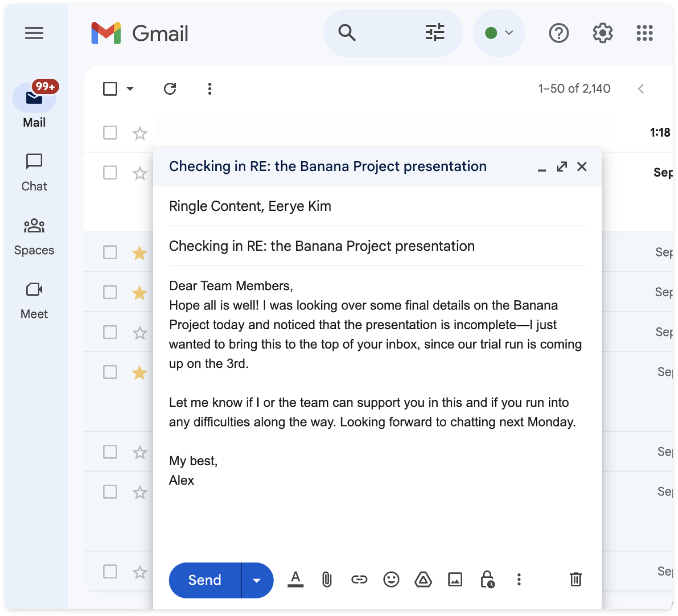Pop out compose window to full screen
This screenshot has width=678, height=616.
(x=562, y=167)
